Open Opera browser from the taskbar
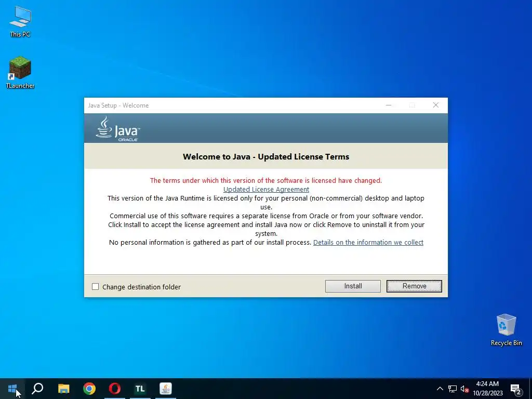The image size is (532, 399). click(x=115, y=389)
